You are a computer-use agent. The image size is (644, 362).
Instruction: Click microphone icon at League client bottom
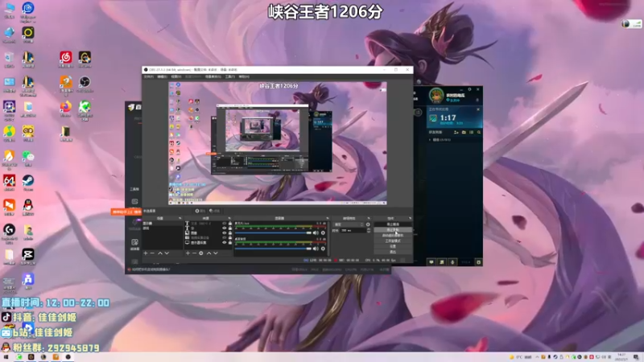452,262
